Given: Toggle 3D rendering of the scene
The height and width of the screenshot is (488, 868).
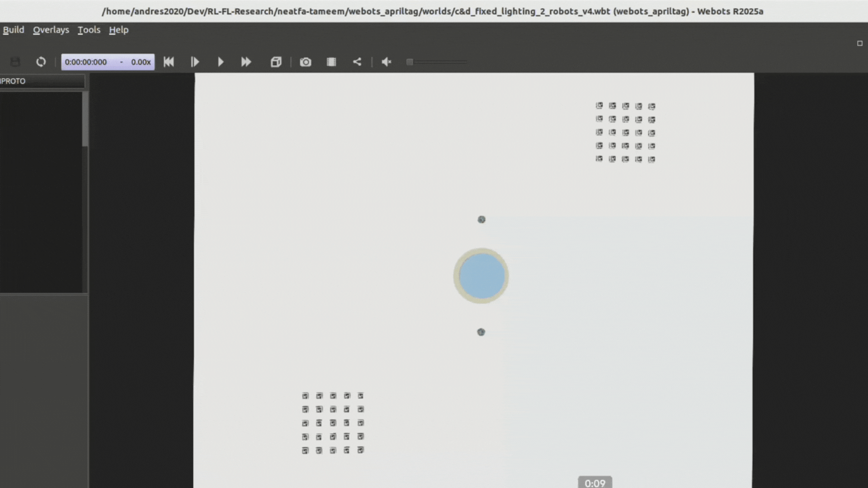Looking at the screenshot, I should (276, 62).
